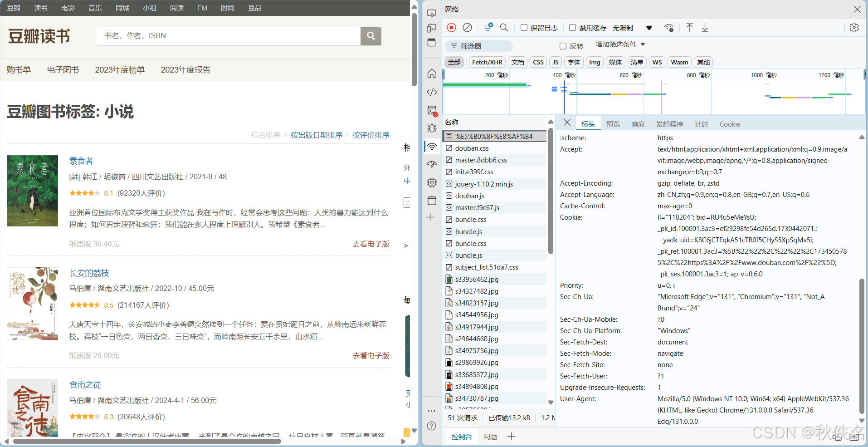Open 购书单 link
Screen dimensions: 868x447
click(x=19, y=69)
